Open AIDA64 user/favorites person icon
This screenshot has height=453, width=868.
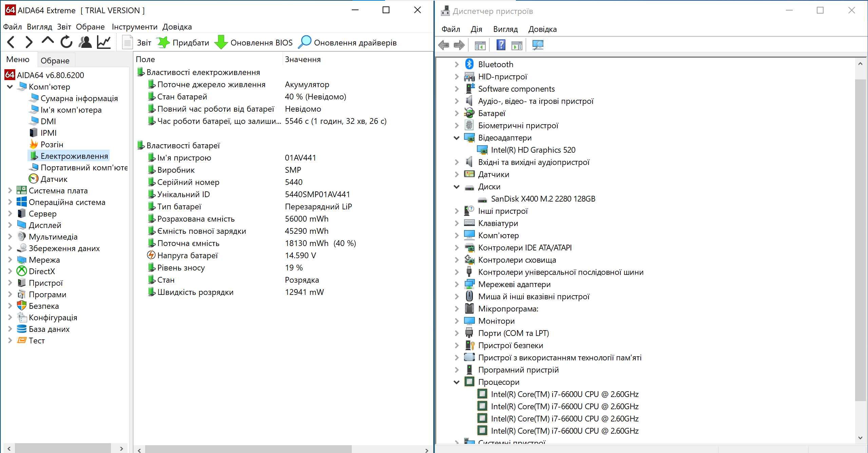(85, 42)
